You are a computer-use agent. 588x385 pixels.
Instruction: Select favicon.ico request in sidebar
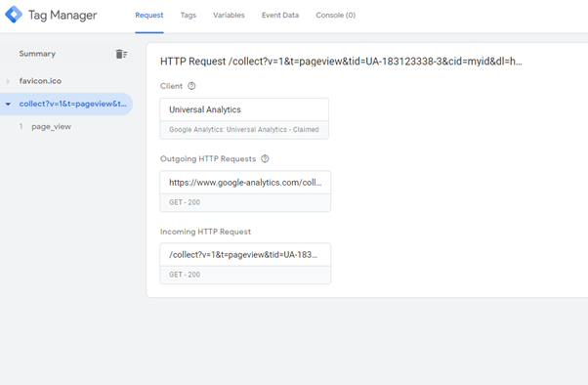(x=40, y=81)
